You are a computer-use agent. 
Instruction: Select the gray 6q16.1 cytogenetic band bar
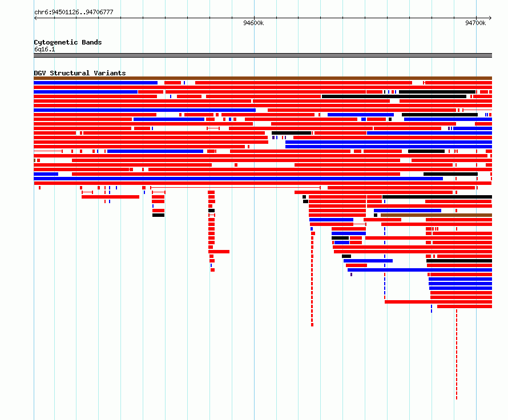click(263, 55)
